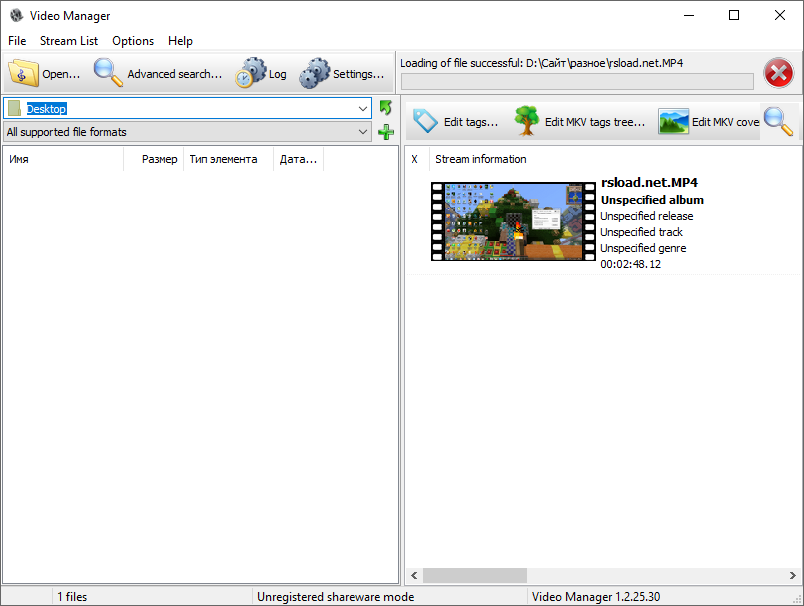
Task: Cancel loading with the red X button
Action: [778, 72]
